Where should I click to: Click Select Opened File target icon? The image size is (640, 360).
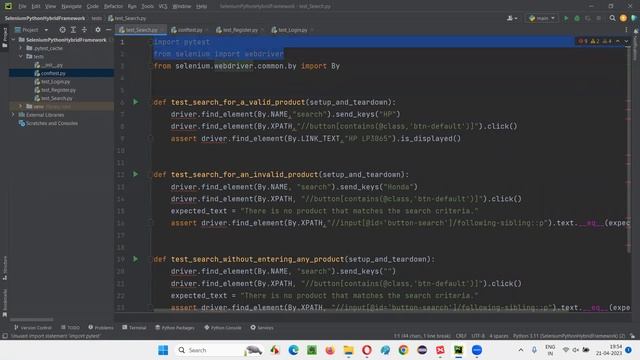pyautogui.click(x=62, y=30)
